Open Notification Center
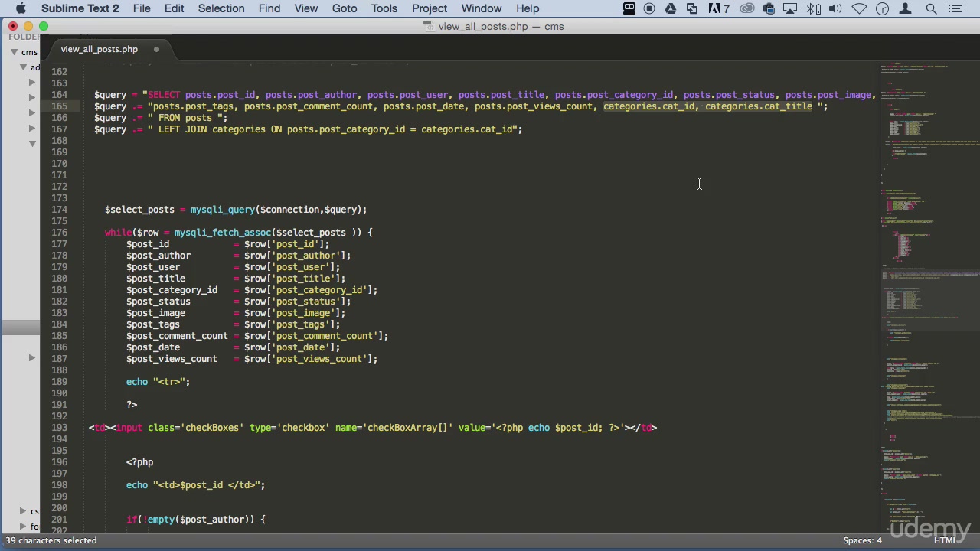Image resolution: width=980 pixels, height=551 pixels. tap(955, 8)
